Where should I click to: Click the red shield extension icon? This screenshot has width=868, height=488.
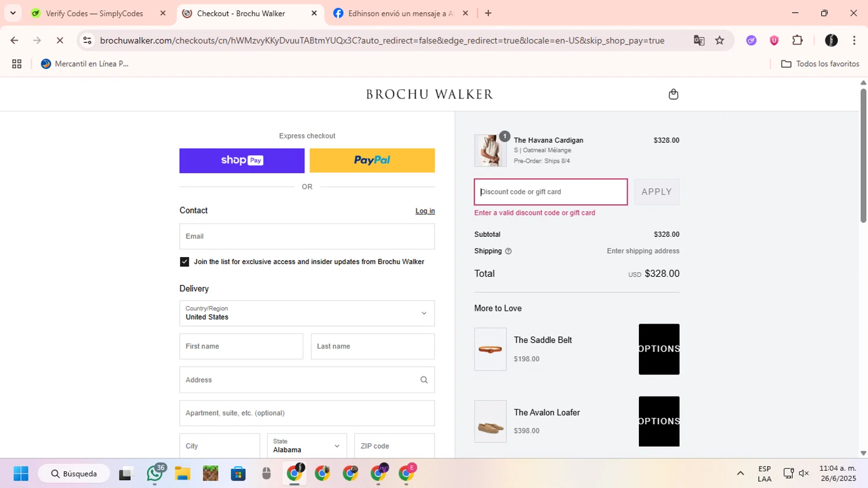(x=774, y=40)
